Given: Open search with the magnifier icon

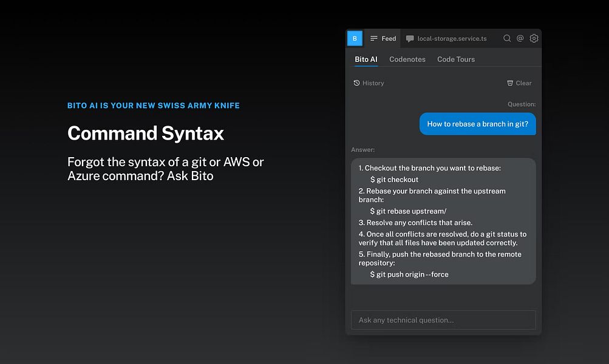Looking at the screenshot, I should pos(507,38).
